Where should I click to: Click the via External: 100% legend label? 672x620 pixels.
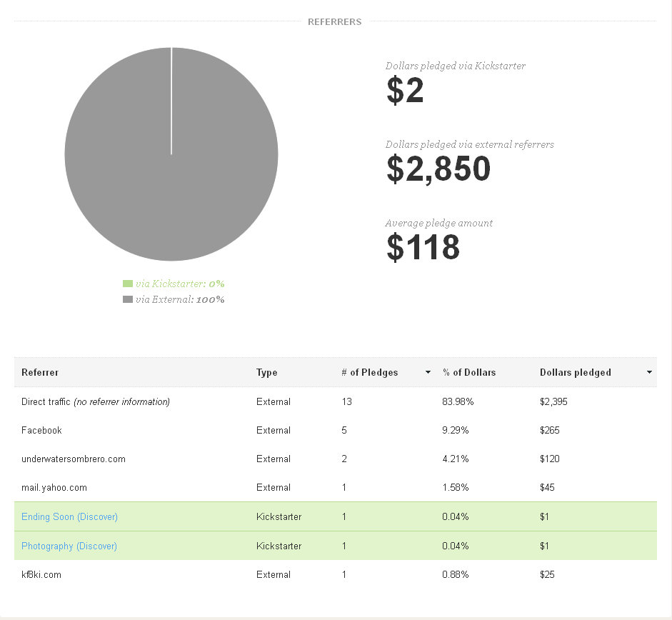[180, 299]
